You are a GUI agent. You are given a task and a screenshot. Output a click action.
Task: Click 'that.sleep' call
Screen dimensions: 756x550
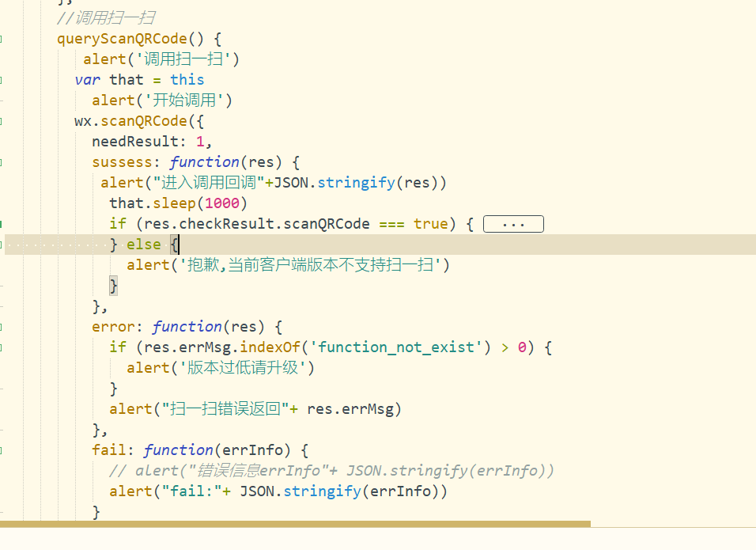click(153, 203)
